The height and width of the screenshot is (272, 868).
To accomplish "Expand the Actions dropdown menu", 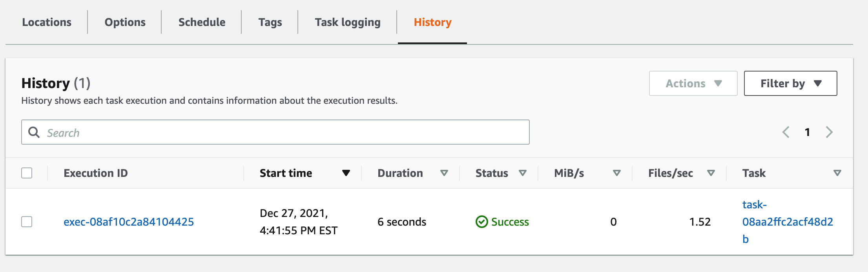I will tap(693, 83).
